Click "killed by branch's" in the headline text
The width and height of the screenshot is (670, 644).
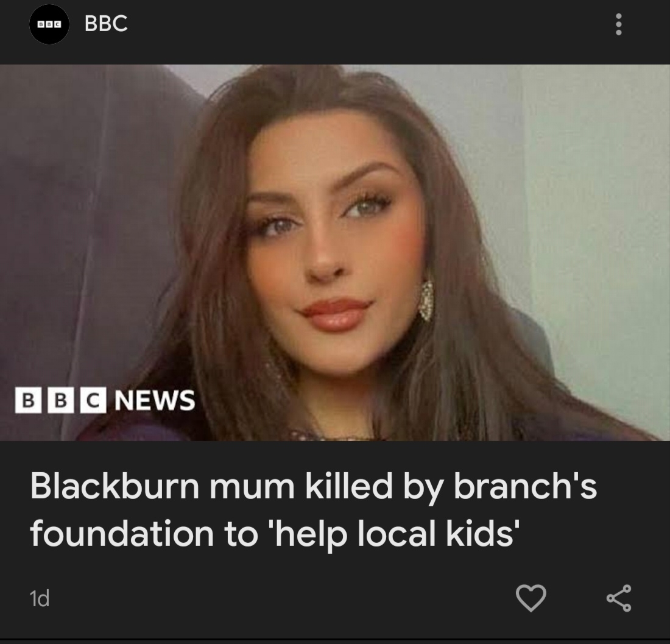[450, 487]
